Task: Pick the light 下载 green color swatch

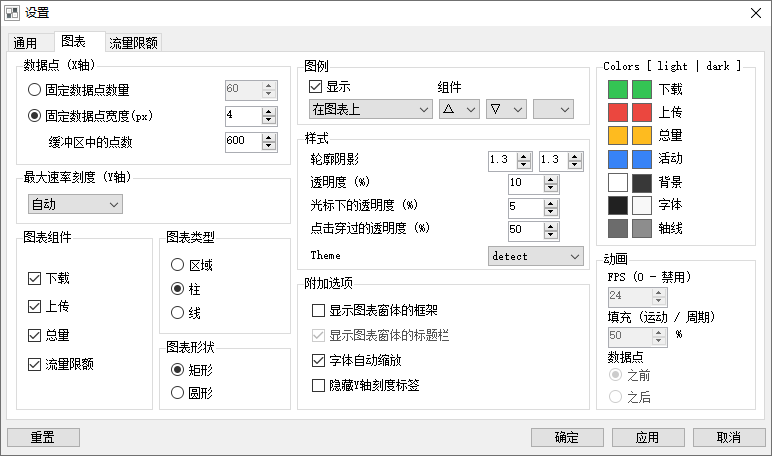Action: [x=618, y=90]
